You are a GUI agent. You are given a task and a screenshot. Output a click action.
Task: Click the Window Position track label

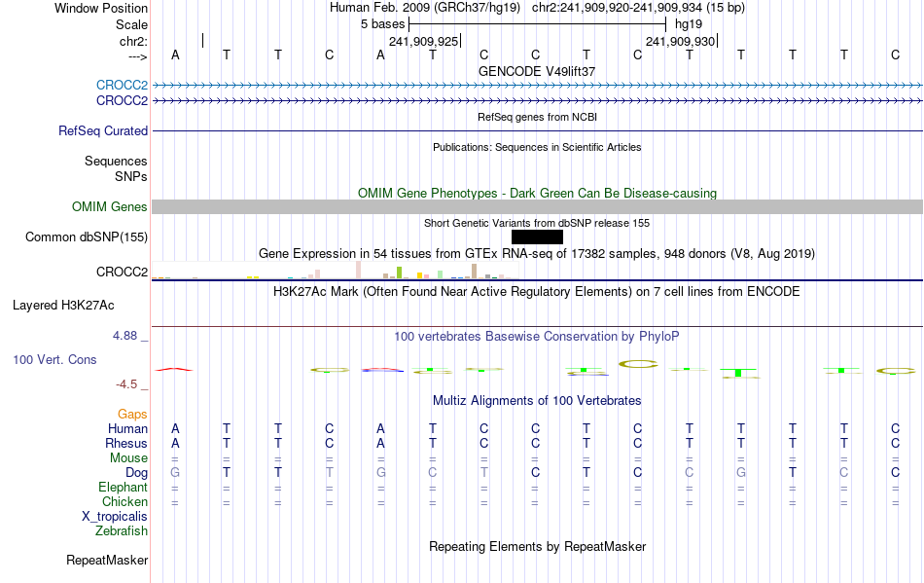pos(101,8)
